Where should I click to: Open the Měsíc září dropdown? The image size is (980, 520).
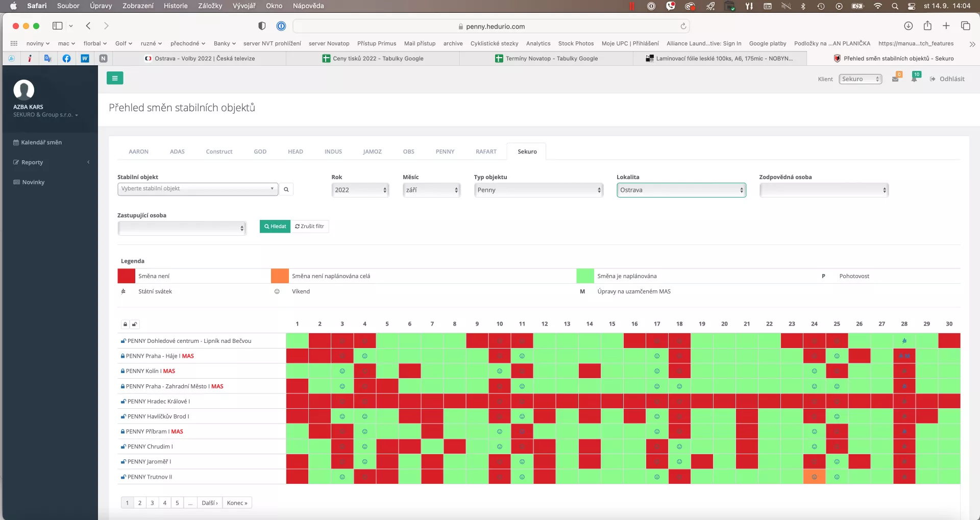431,190
